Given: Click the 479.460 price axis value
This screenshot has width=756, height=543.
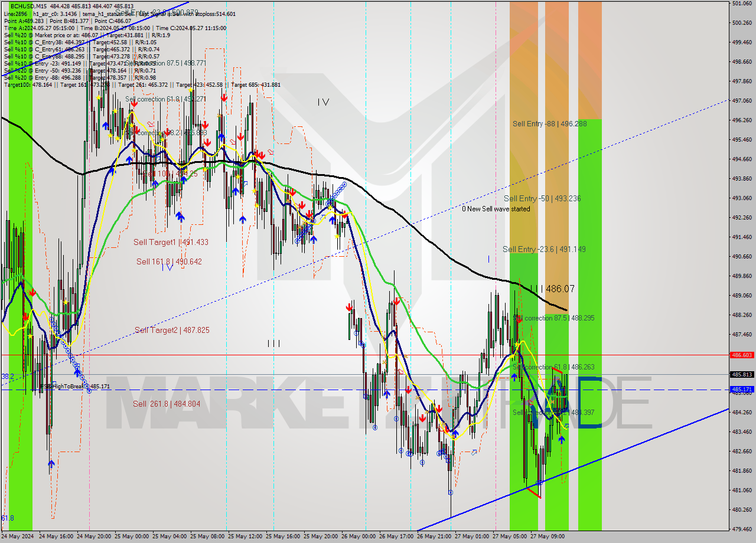Looking at the screenshot, I should pos(742,529).
